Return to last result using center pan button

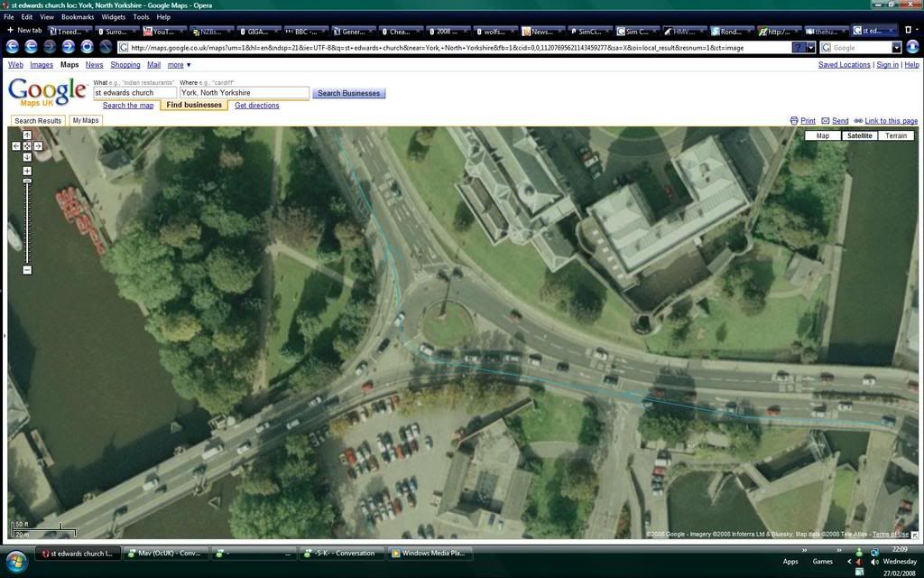click(27, 145)
